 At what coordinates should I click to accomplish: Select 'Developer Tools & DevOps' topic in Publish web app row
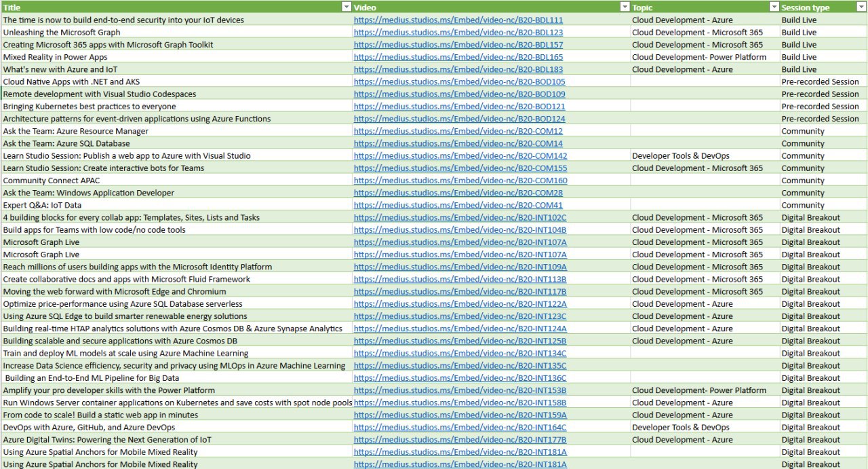(x=705, y=156)
